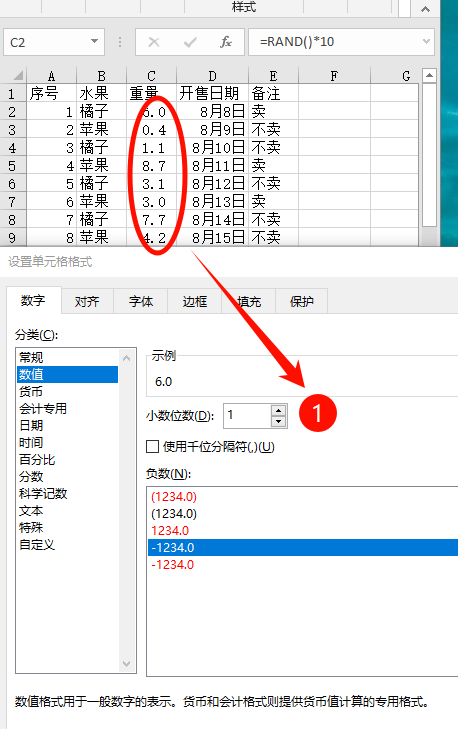Viewport: 458px width, 729px height.
Task: Click the select-all corner triangle
Action: click(x=17, y=76)
